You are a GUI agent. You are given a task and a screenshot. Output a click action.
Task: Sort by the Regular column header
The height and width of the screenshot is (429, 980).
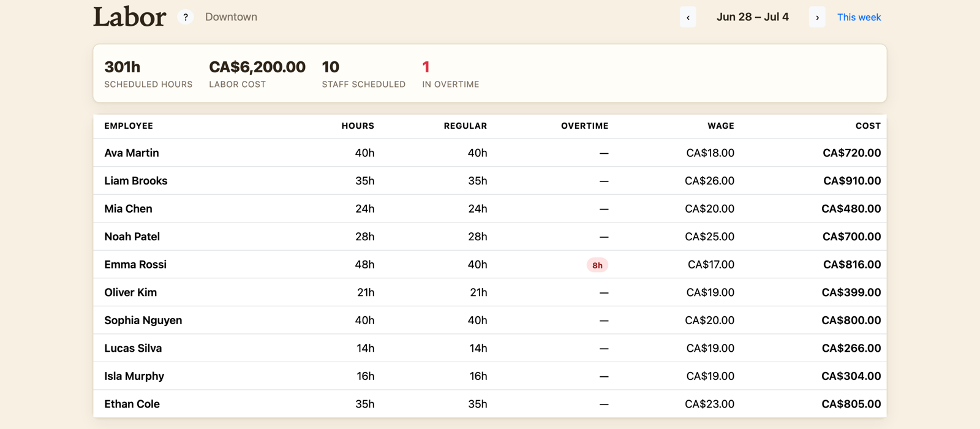pos(465,126)
